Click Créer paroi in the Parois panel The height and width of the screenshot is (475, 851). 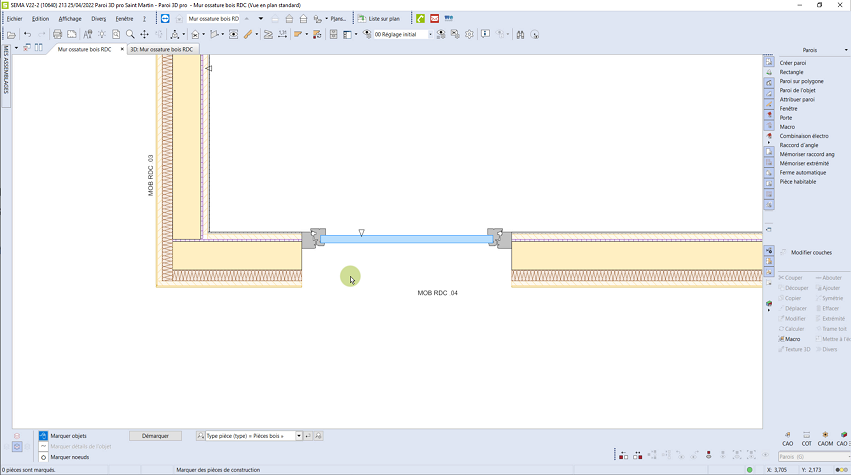click(x=793, y=63)
